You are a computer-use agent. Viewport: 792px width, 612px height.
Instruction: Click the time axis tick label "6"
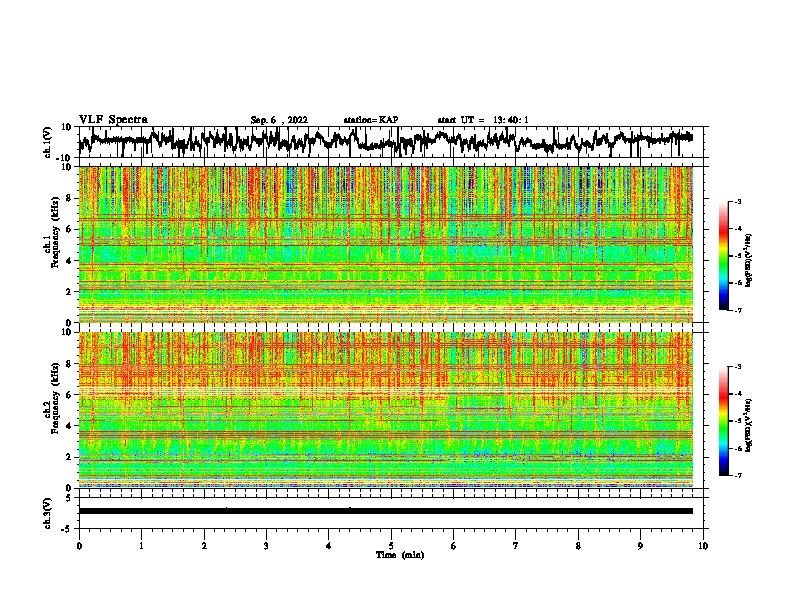(x=453, y=546)
